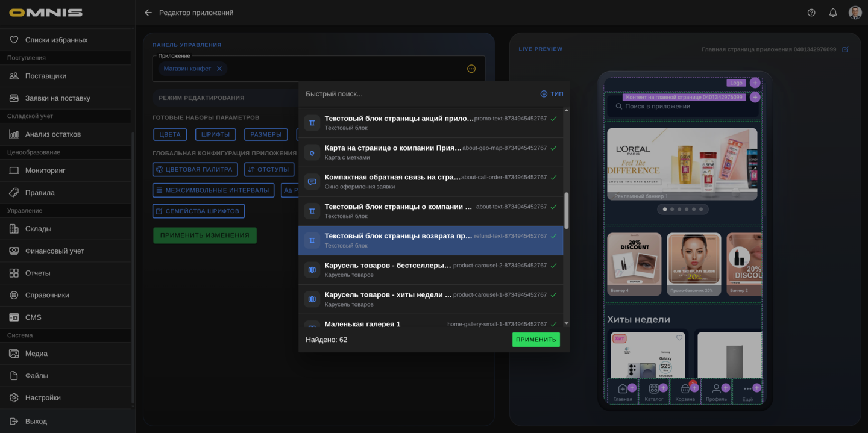Click the edit icon next to the preview page title
This screenshot has width=868, height=433.
click(845, 49)
